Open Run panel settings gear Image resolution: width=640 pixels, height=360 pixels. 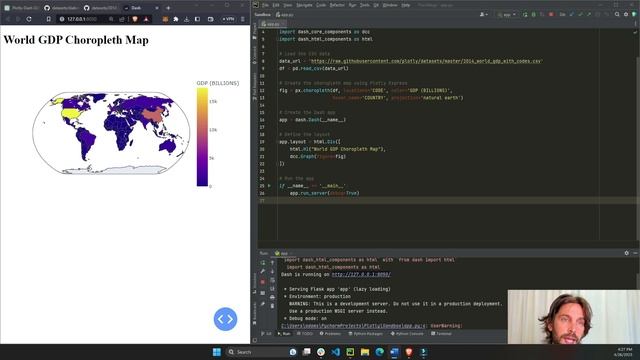627,253
